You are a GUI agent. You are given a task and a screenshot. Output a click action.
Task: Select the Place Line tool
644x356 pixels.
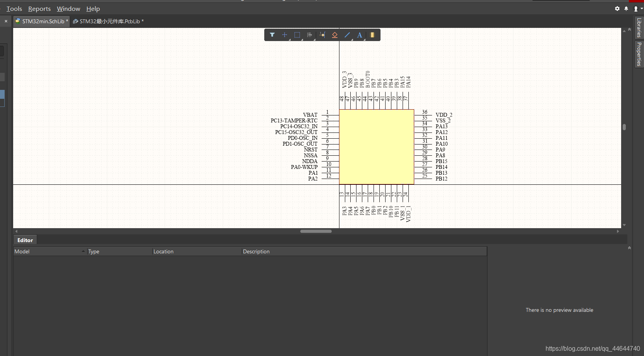347,35
